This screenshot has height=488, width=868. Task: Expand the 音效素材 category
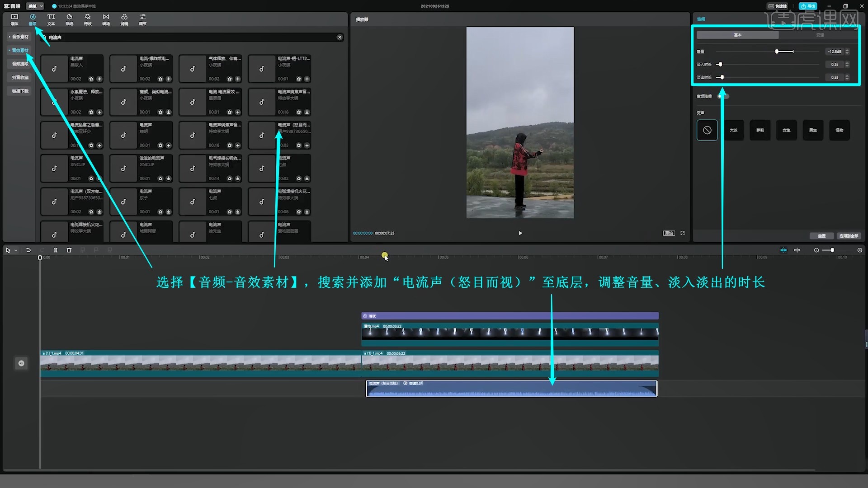[19, 50]
